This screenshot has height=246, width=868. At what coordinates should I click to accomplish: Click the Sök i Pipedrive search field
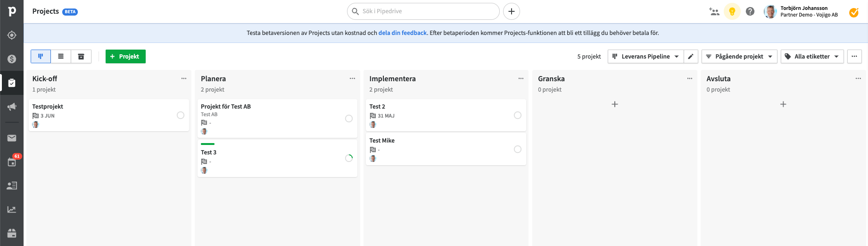pos(424,11)
